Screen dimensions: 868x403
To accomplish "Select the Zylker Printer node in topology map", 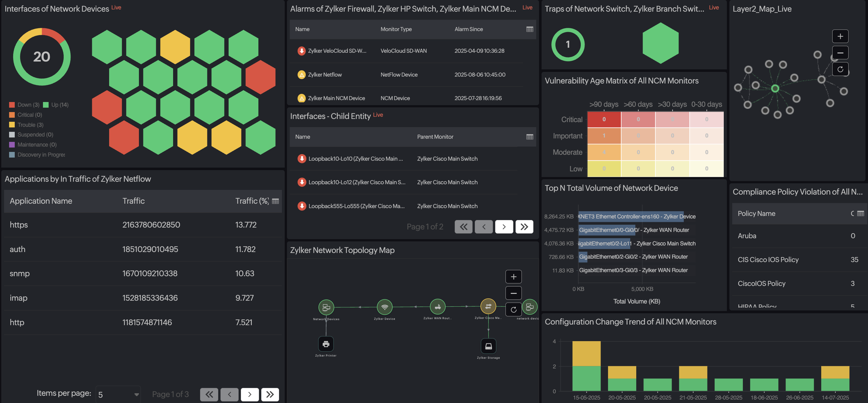I will coord(325,345).
